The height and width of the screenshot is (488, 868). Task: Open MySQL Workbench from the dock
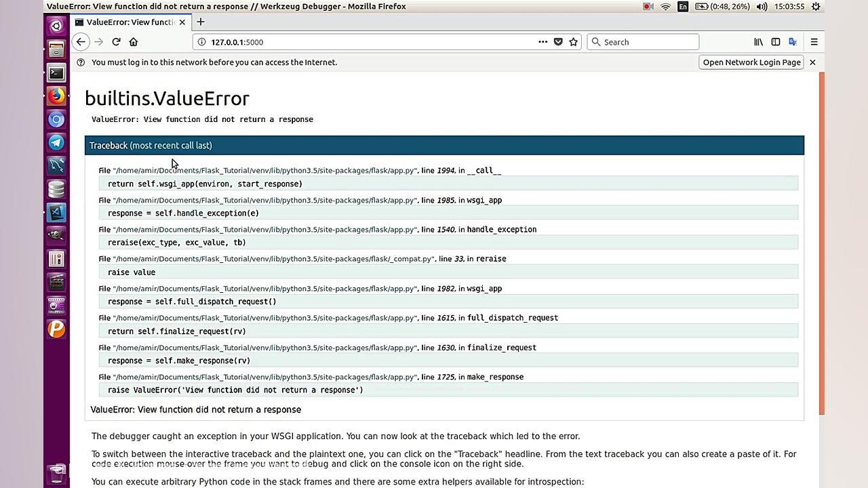pyautogui.click(x=56, y=165)
